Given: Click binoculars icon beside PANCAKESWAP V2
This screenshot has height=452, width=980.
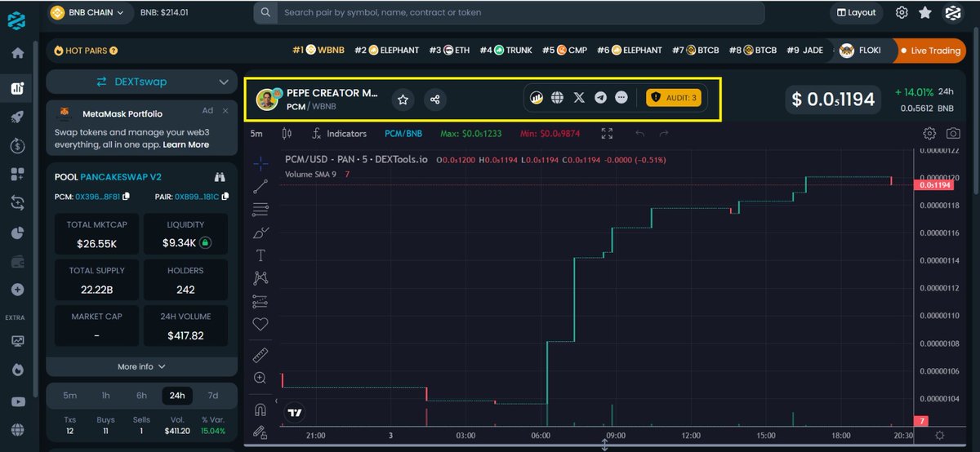Looking at the screenshot, I should point(219,177).
